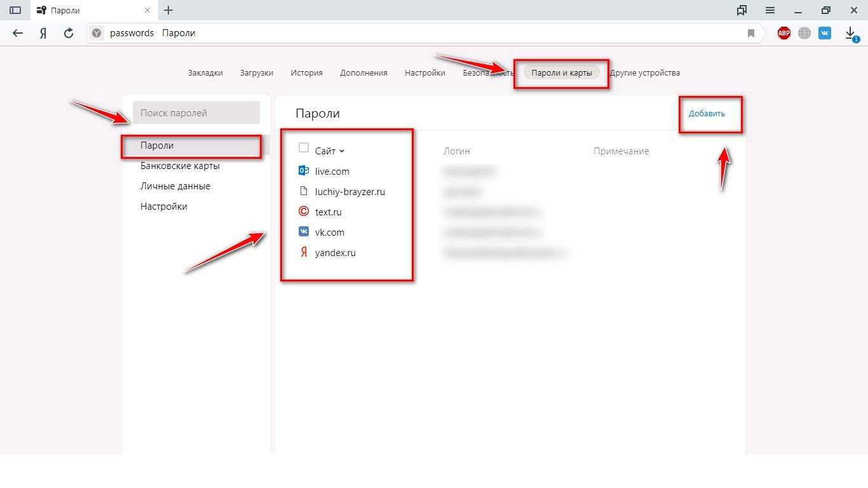Switch to the История tab
868x488 pixels.
pyautogui.click(x=307, y=72)
